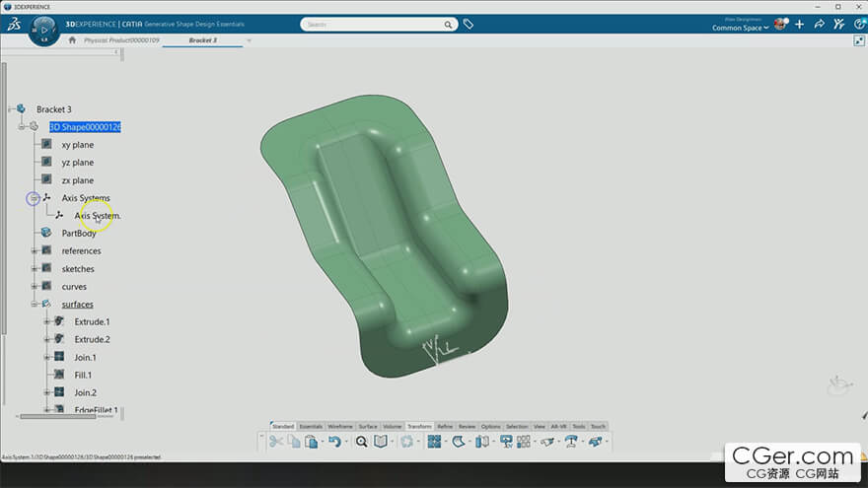868x488 pixels.
Task: Select PartBody in the specification tree
Action: tap(79, 234)
